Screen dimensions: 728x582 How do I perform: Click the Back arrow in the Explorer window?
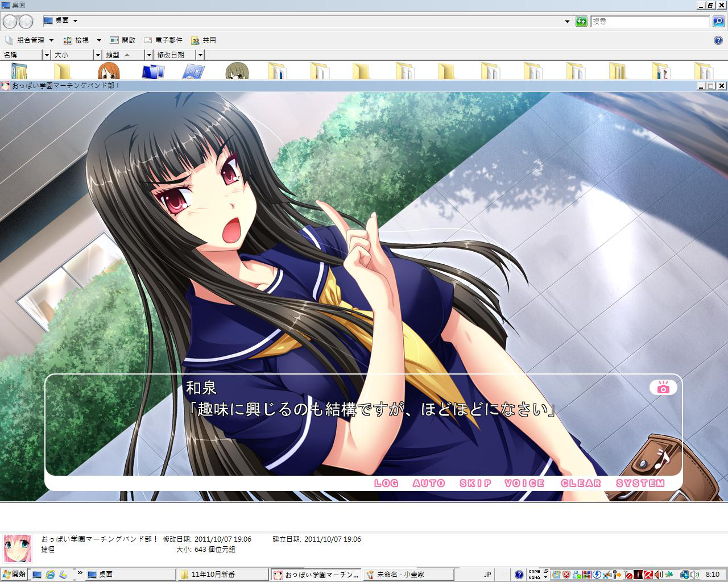(10, 22)
